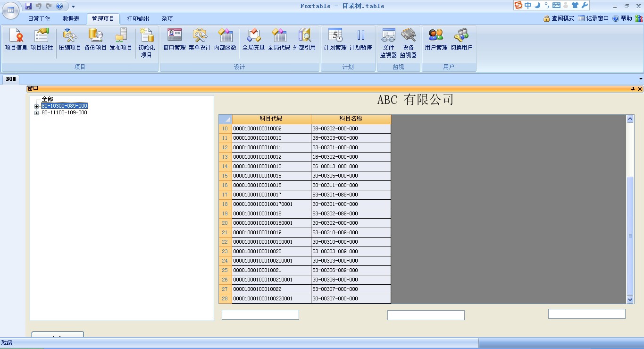The width and height of the screenshot is (644, 349).
Task: Open the IME wrench settings icon
Action: [584, 5]
